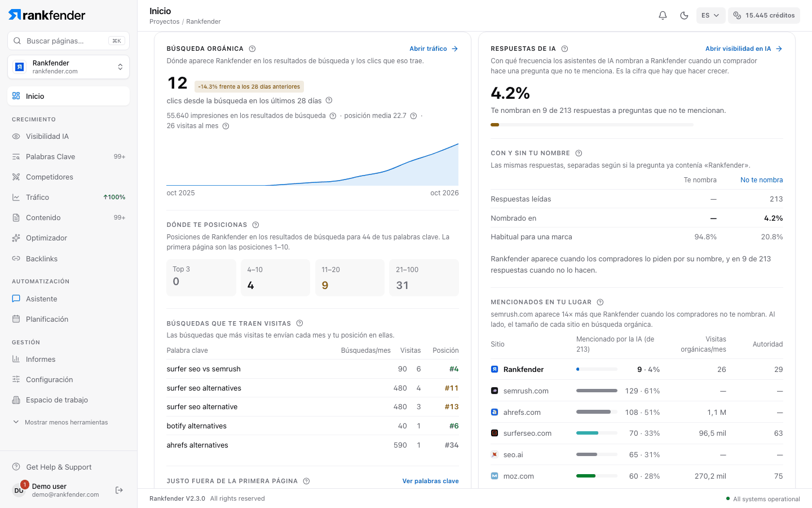Collapse with Mostrar menos herramientas

point(60,422)
